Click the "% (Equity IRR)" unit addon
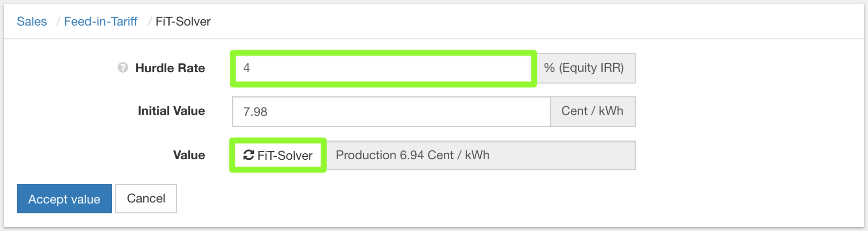 click(584, 68)
